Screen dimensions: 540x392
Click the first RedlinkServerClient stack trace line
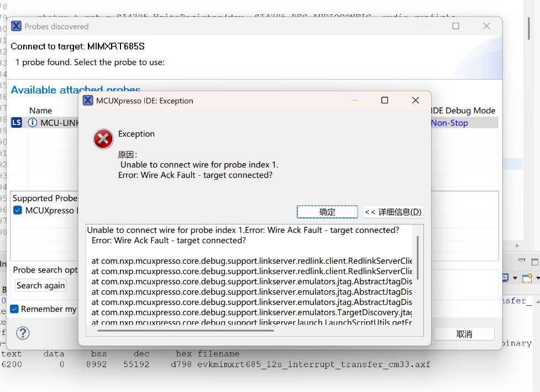click(x=251, y=261)
